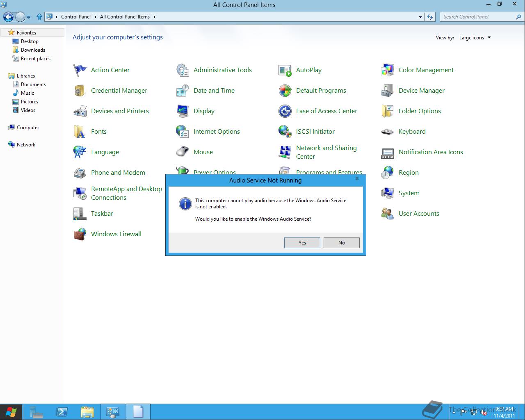
Task: Close the Audio Service Not Running dialog
Action: pos(357,179)
